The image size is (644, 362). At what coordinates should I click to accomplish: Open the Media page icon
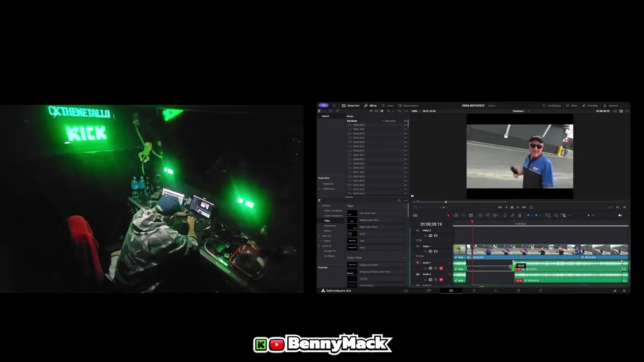[406, 291]
